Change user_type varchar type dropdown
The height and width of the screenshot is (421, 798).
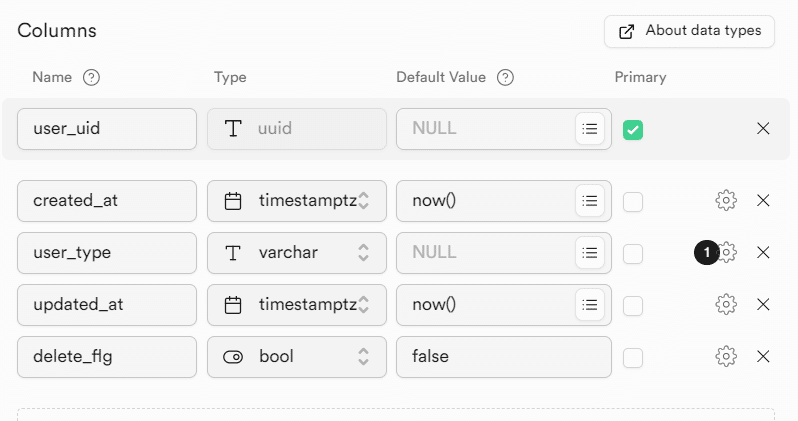click(x=296, y=253)
